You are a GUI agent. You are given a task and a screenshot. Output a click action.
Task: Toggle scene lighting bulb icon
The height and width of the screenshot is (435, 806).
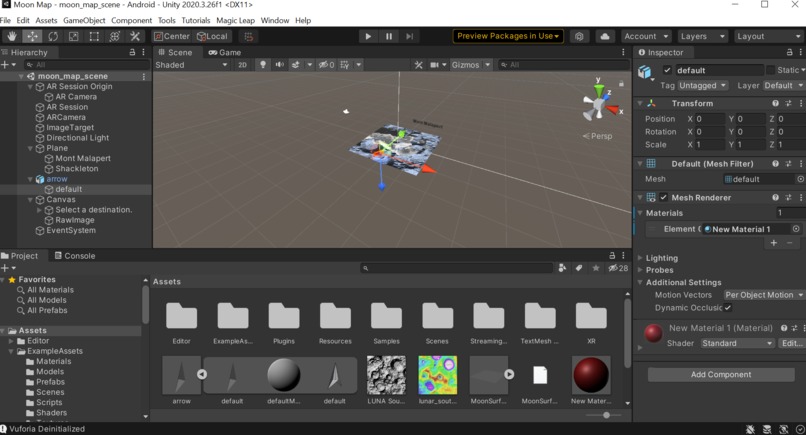263,65
